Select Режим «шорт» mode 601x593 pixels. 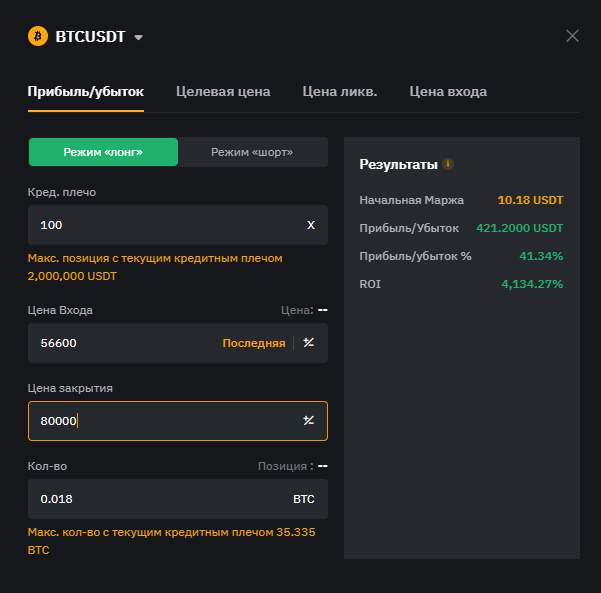pos(252,152)
